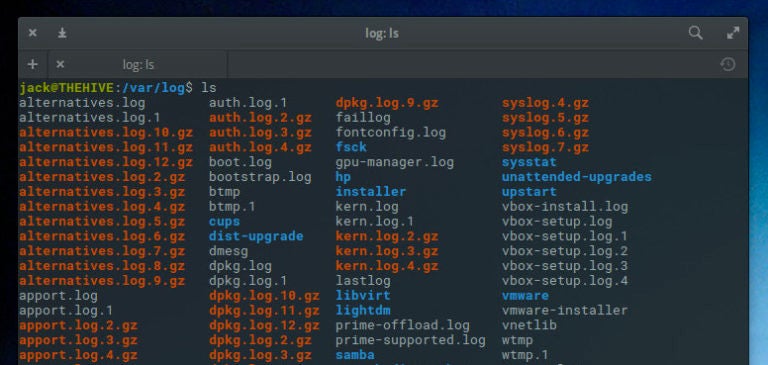Open the tab history clock icon
Viewport: 768px width, 365px height.
click(x=728, y=64)
